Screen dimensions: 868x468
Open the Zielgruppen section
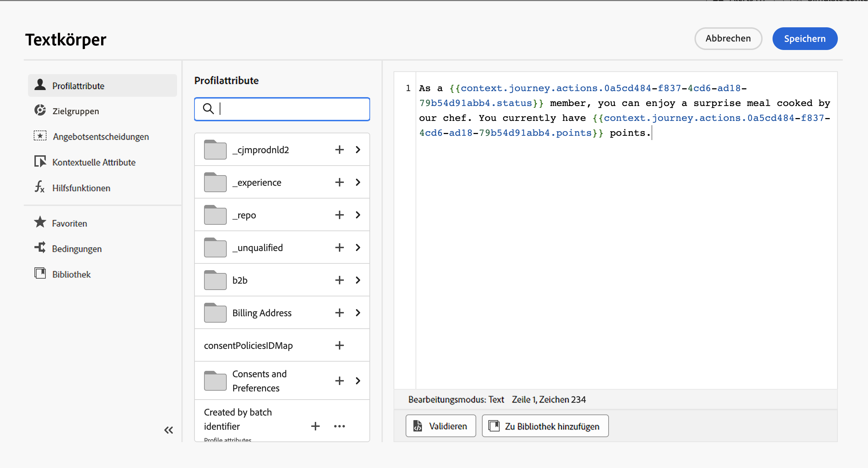[76, 111]
